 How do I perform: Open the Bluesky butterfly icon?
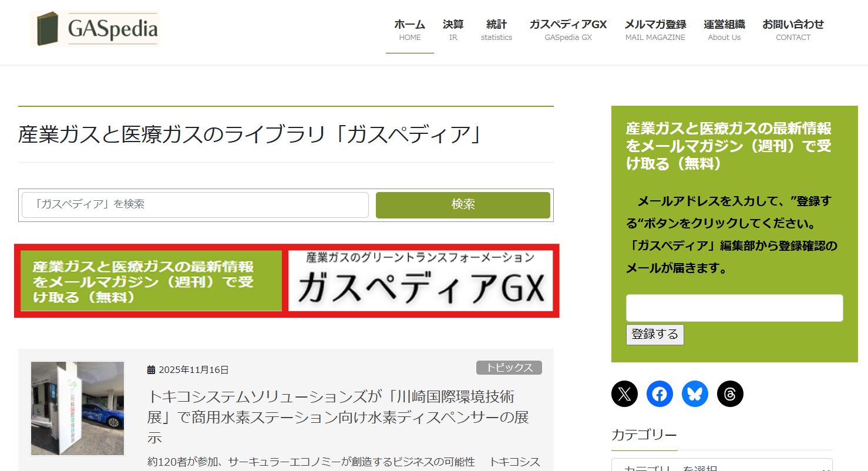[x=695, y=393]
